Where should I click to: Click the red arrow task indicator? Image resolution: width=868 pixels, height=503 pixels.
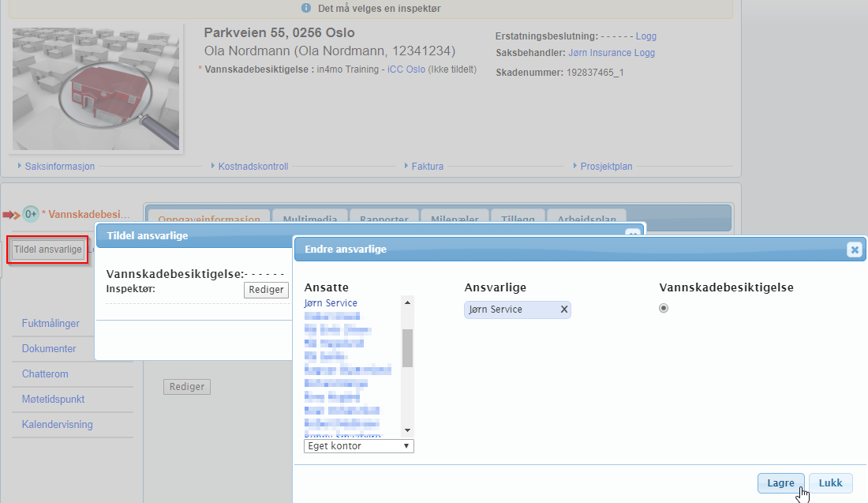(x=11, y=215)
